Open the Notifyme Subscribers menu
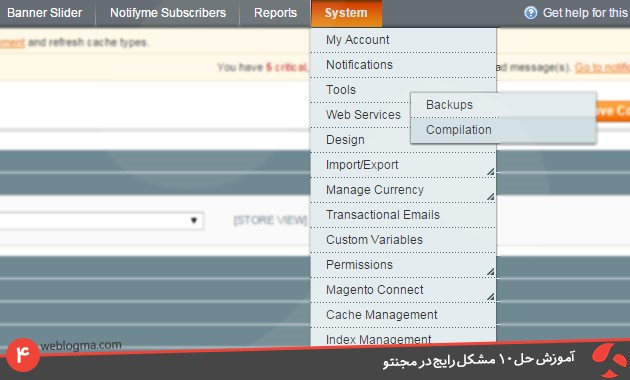The height and width of the screenshot is (380, 630). [168, 13]
